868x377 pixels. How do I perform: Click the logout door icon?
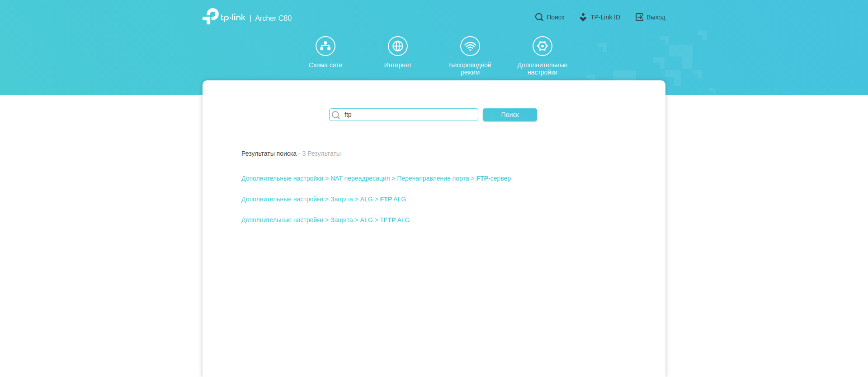click(639, 17)
